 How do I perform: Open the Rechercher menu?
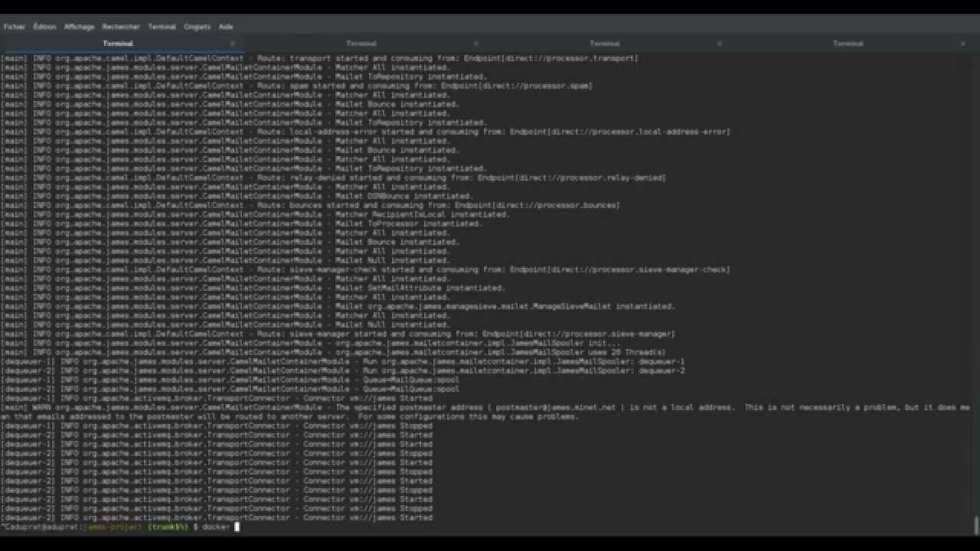click(x=121, y=27)
